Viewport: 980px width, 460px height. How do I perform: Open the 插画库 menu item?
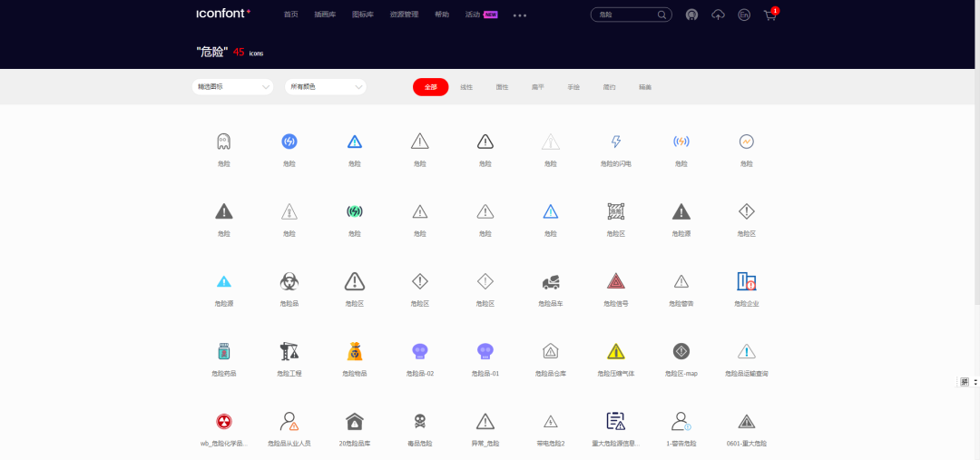[325, 15]
